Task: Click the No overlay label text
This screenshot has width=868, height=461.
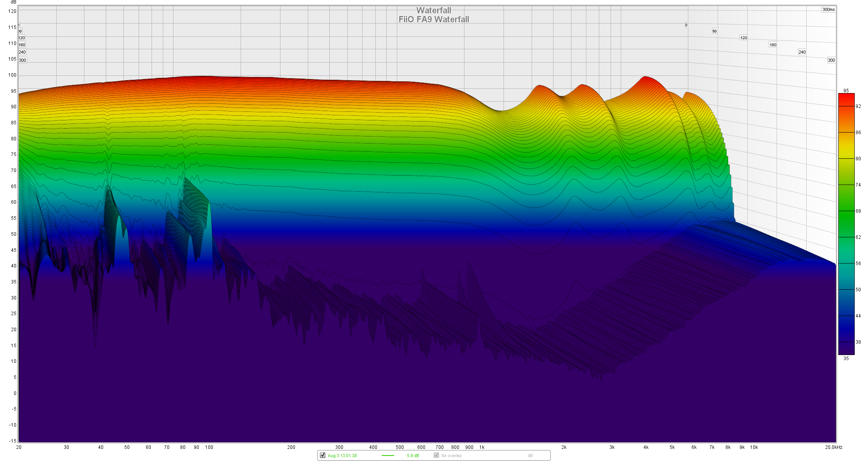Action: [451, 456]
